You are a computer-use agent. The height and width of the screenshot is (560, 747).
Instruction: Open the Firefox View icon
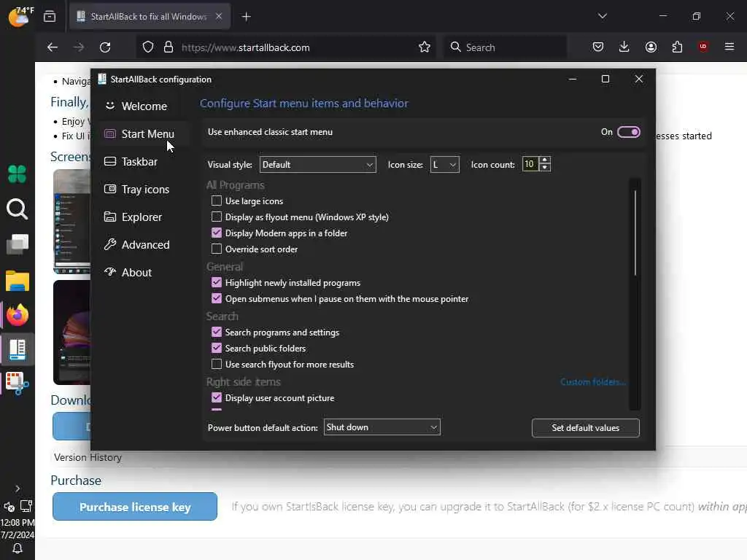tap(50, 17)
